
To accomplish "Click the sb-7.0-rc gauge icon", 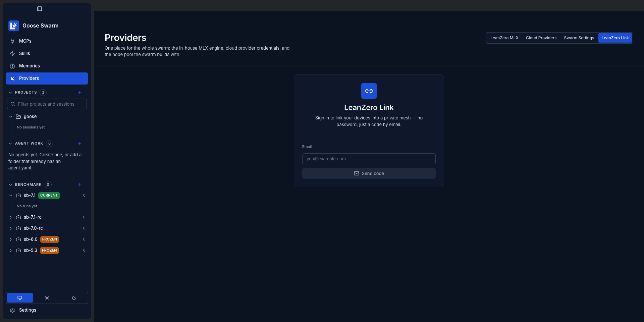I will (x=18, y=228).
